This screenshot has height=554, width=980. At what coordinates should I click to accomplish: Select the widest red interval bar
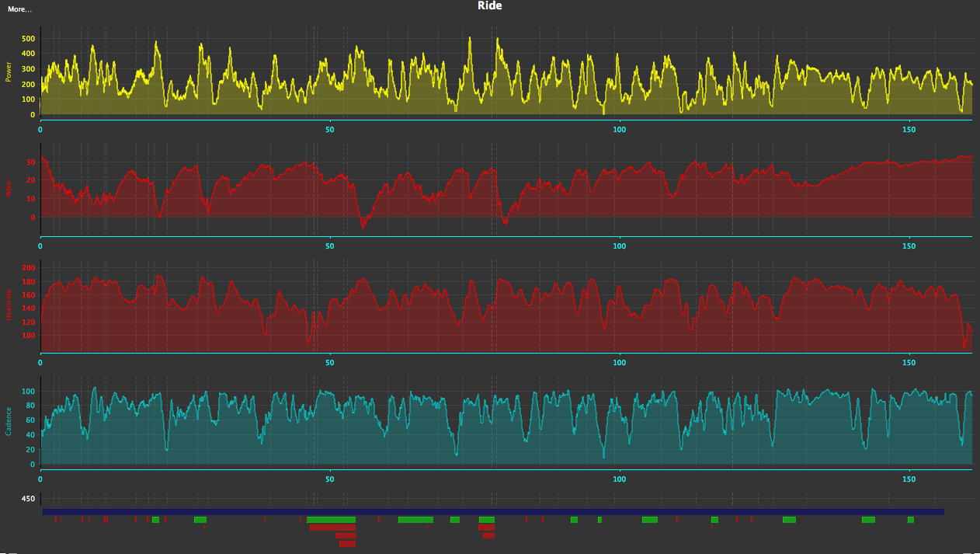point(332,528)
